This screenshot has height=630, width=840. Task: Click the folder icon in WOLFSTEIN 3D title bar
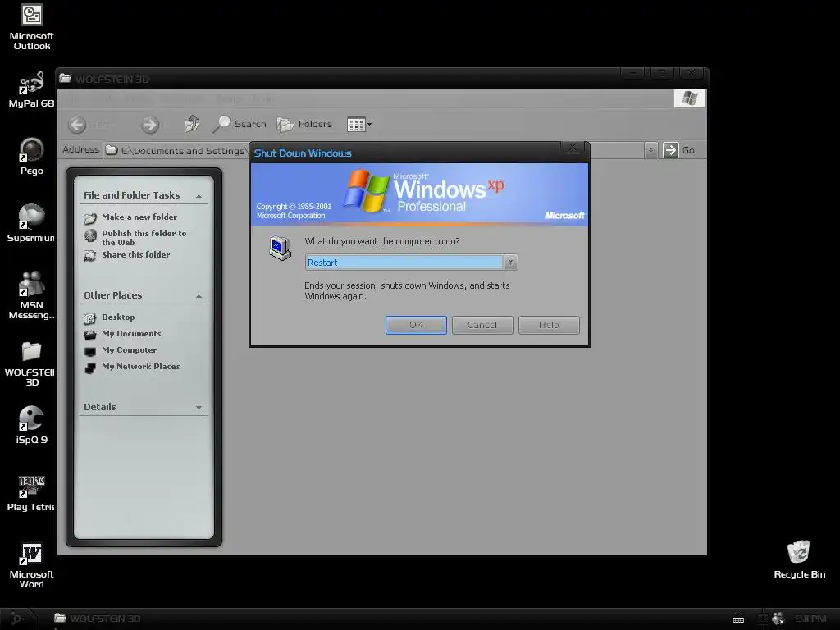[x=66, y=79]
